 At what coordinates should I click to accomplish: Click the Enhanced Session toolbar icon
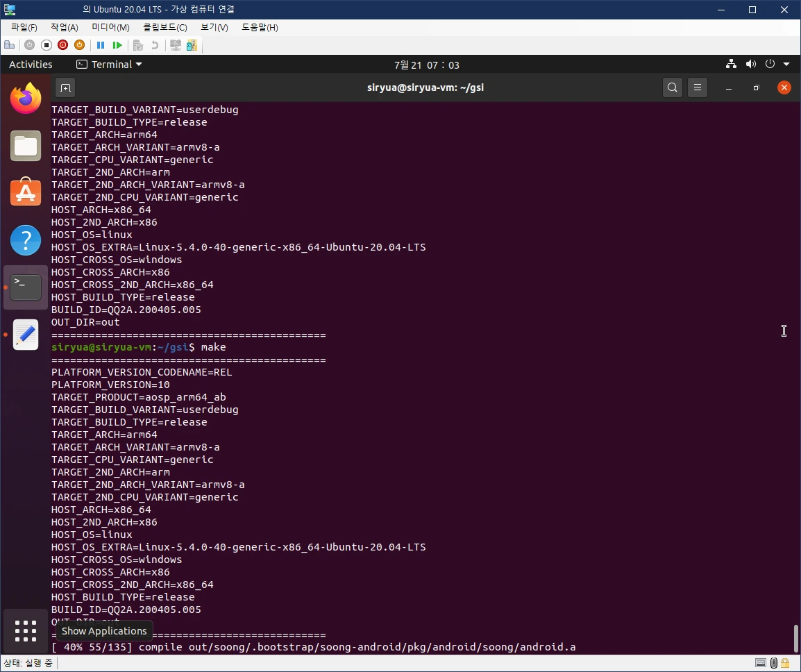(176, 45)
